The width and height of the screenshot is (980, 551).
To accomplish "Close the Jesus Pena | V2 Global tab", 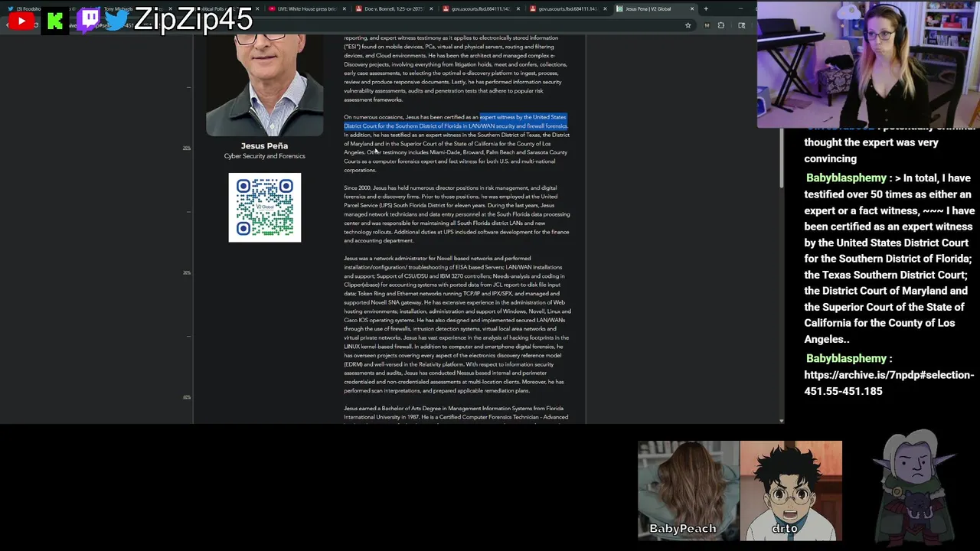I will coord(692,9).
